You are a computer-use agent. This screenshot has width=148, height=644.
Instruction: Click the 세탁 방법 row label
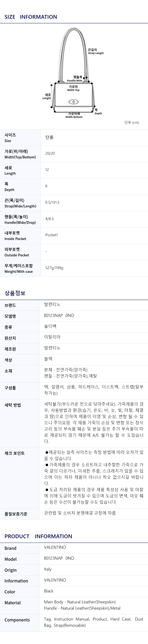tap(13, 405)
